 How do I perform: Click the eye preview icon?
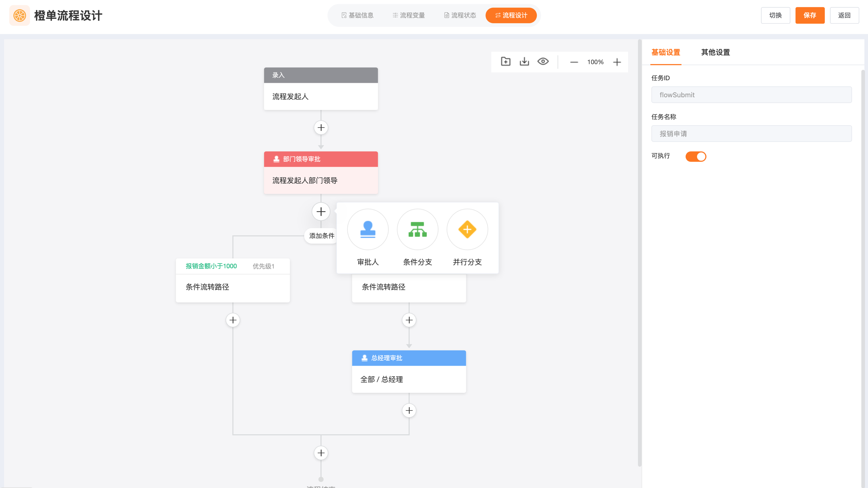pos(543,61)
